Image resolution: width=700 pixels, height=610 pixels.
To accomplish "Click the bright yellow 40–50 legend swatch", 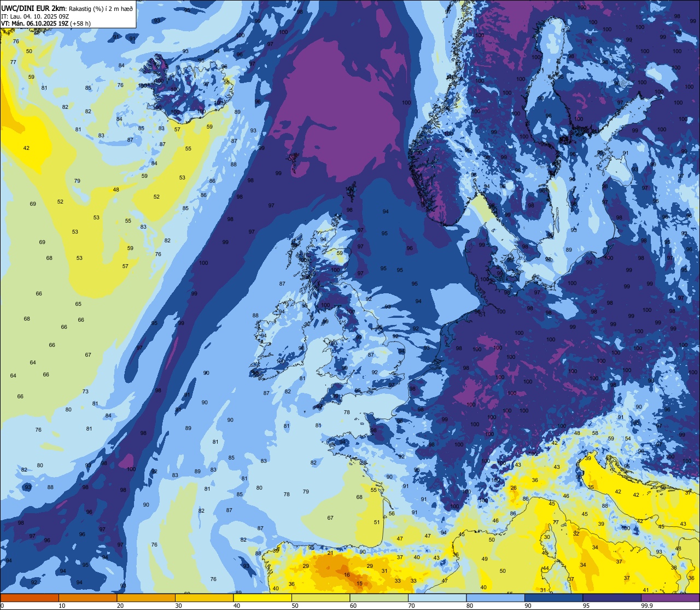I will click(262, 597).
